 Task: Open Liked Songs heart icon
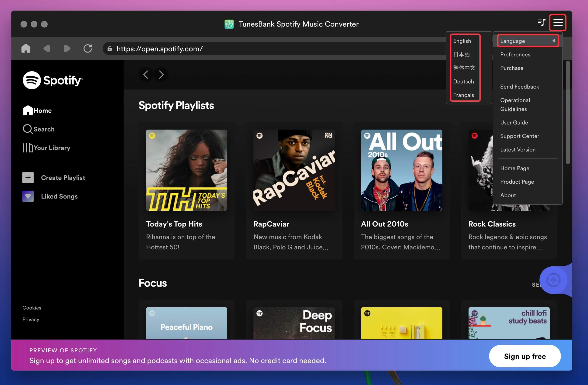[x=28, y=196]
